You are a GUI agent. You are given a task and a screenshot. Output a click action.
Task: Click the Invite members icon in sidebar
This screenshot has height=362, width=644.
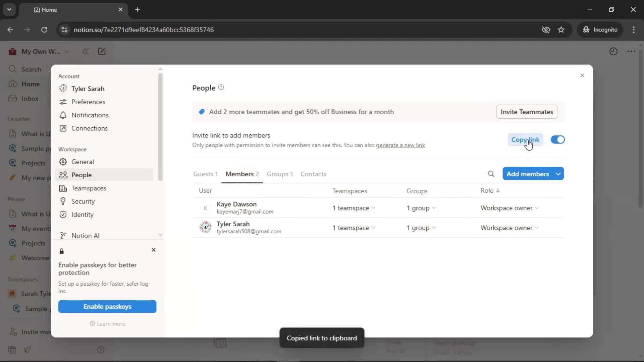pos(13,332)
